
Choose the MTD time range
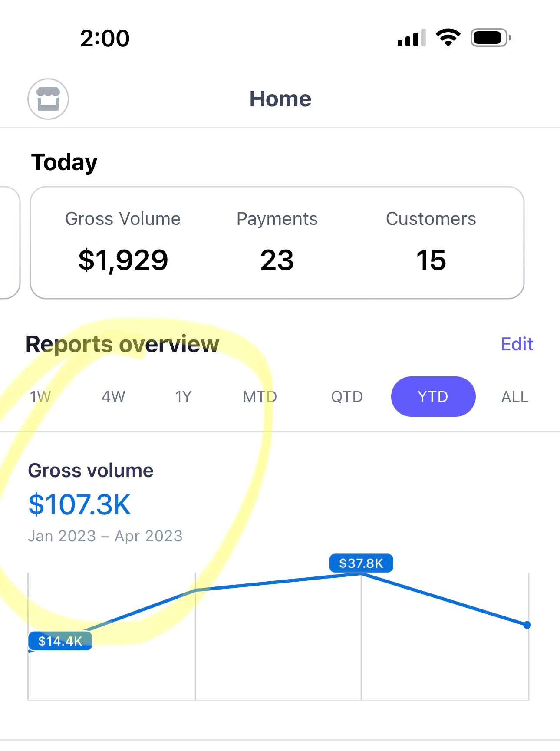260,397
